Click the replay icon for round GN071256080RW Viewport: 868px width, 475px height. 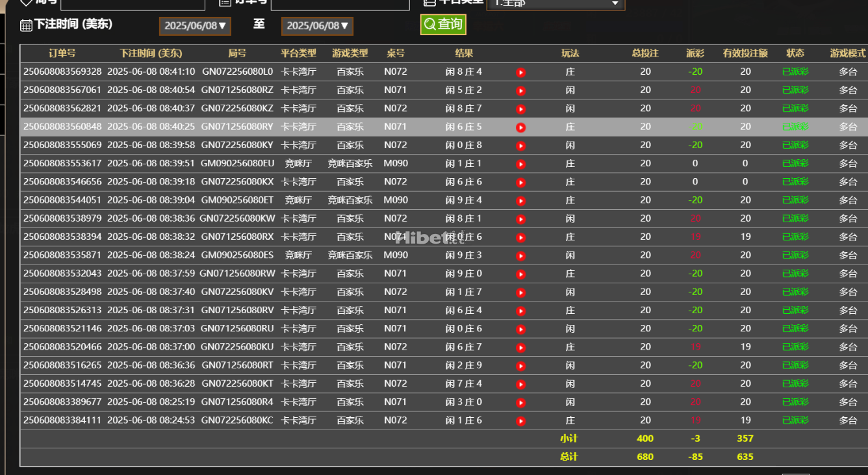(x=520, y=274)
